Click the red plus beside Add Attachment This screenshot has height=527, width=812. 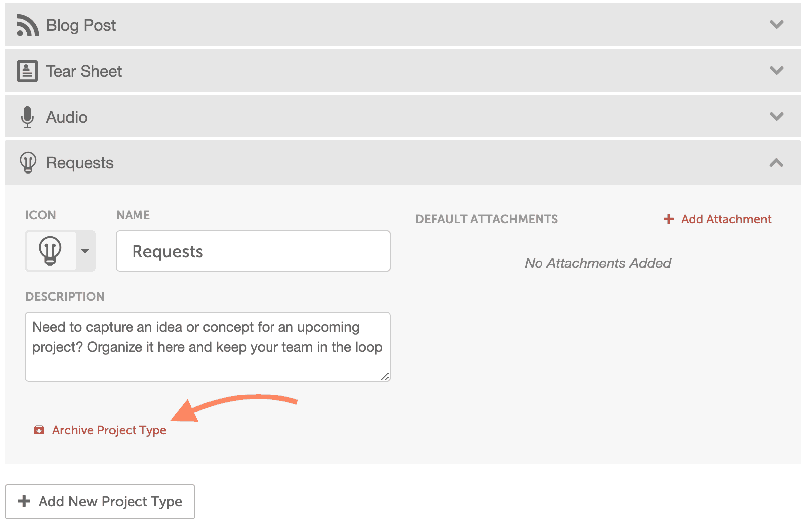[x=669, y=219]
